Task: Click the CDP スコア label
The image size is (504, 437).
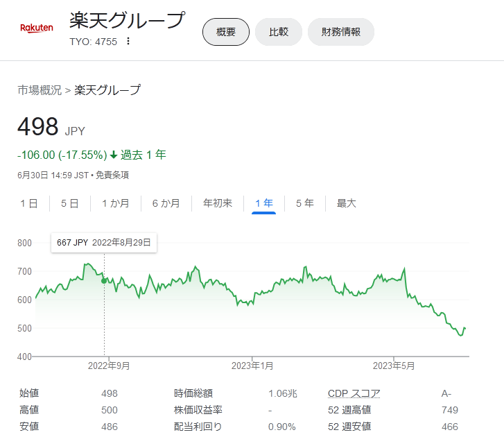Action: (x=354, y=393)
